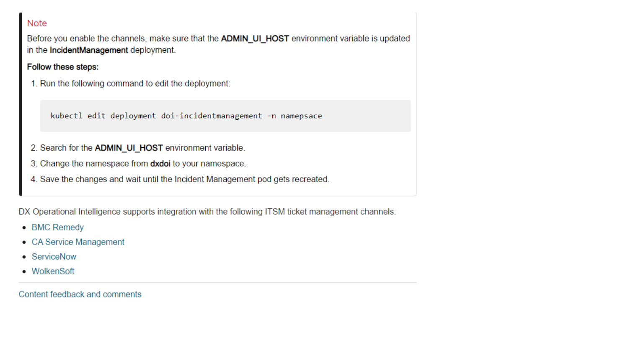This screenshot has width=641, height=364.
Task: Follow the ServiceNow channel link
Action: pyautogui.click(x=54, y=257)
